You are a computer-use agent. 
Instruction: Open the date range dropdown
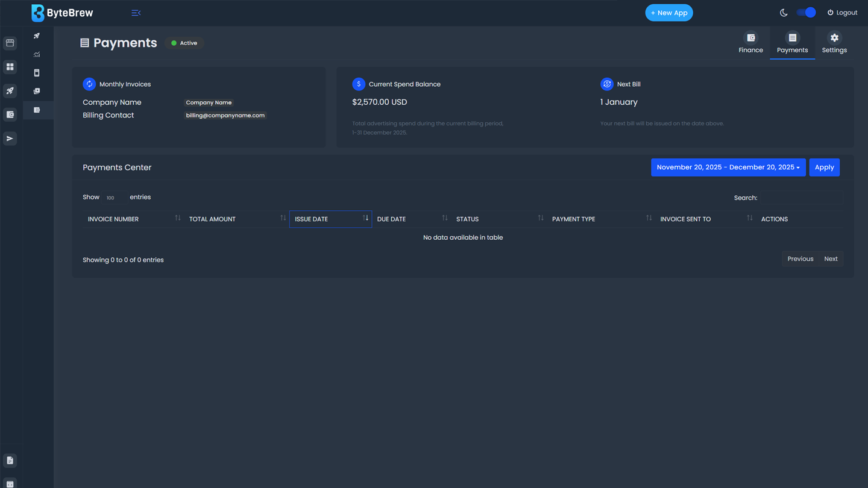click(x=728, y=167)
